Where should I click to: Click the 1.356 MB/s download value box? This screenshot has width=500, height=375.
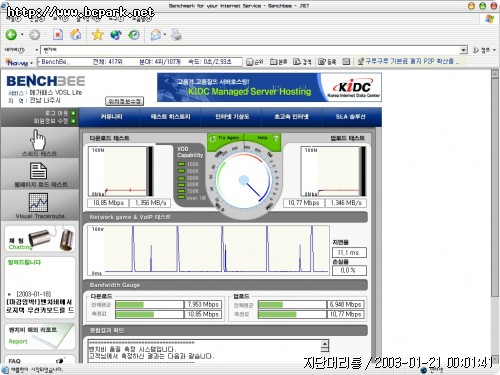150,203
